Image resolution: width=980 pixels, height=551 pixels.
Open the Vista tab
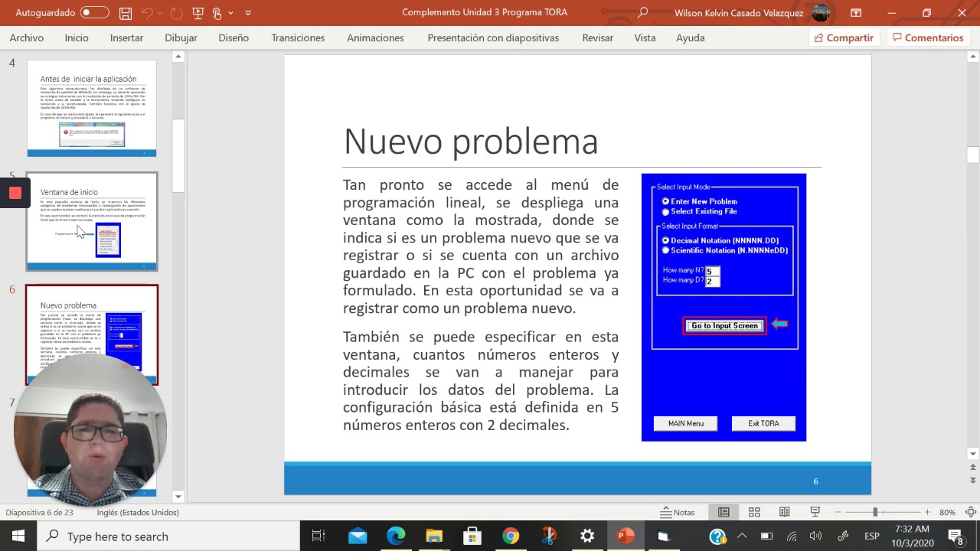pos(645,37)
